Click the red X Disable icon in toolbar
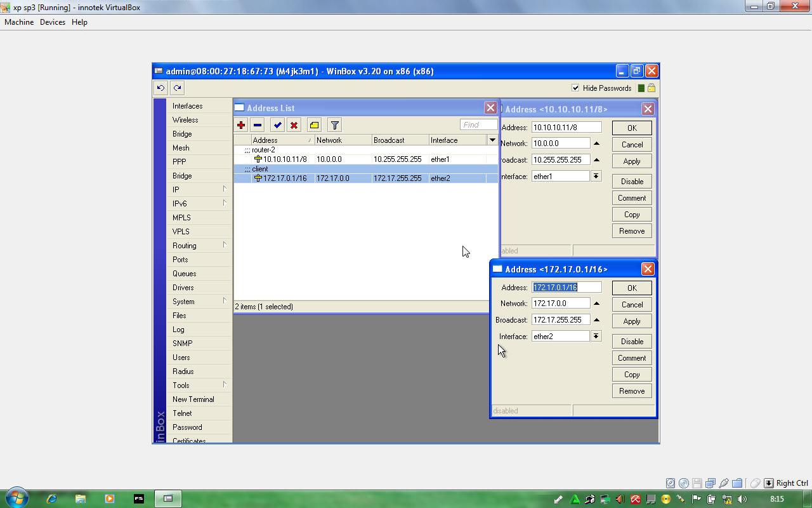This screenshot has width=812, height=508. point(294,125)
